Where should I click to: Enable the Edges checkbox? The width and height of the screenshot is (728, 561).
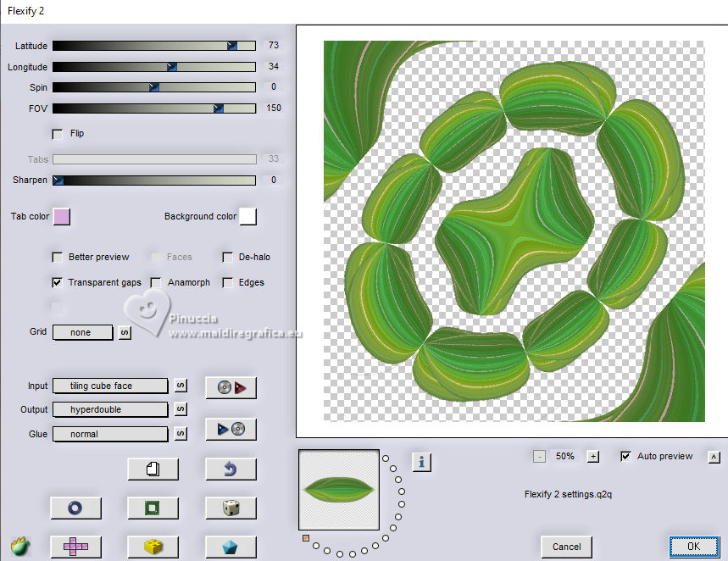pyautogui.click(x=227, y=282)
